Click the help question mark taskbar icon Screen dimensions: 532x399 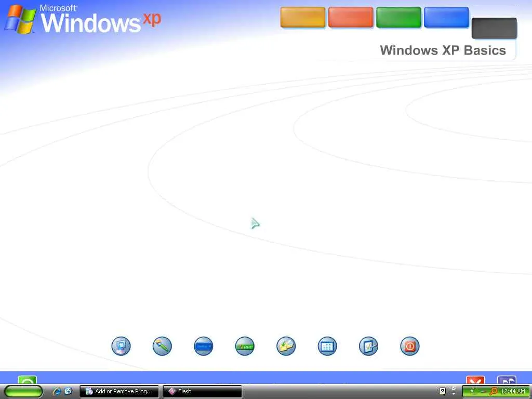pyautogui.click(x=442, y=391)
